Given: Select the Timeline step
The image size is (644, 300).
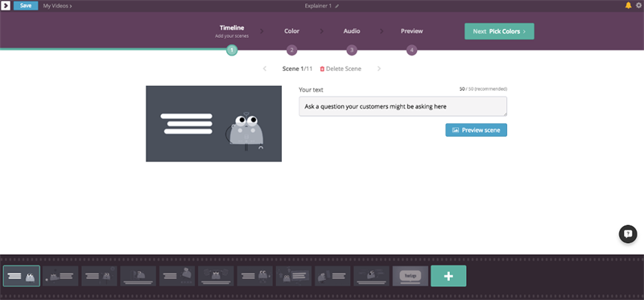Looking at the screenshot, I should click(232, 28).
